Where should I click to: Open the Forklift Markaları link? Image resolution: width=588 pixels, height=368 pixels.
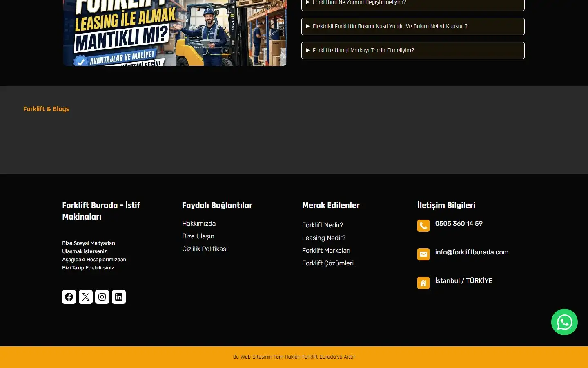point(326,251)
